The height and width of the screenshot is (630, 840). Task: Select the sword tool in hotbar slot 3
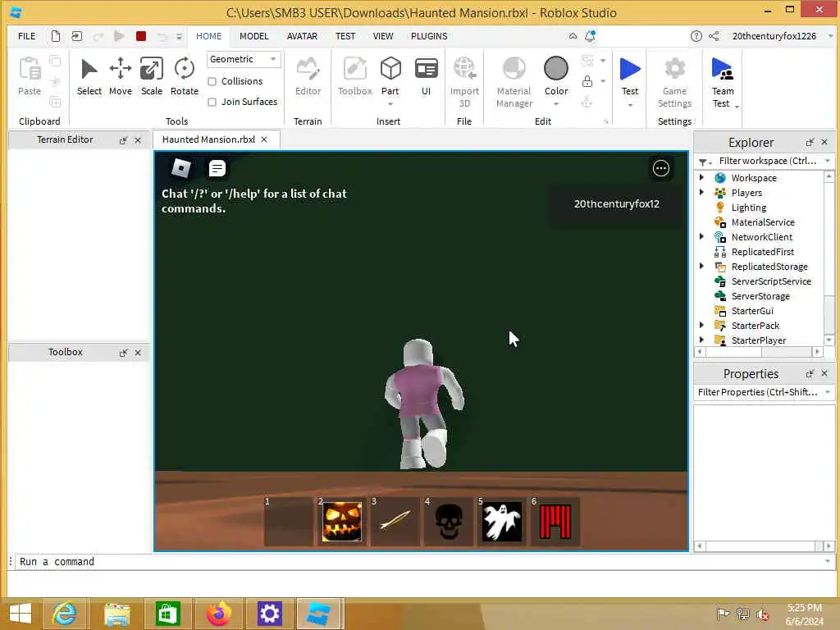pos(395,521)
